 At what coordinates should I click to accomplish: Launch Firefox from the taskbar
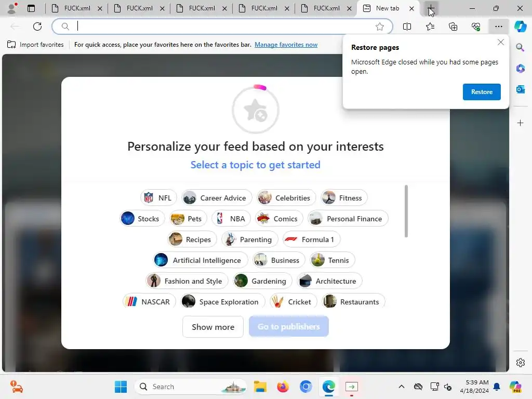click(283, 387)
